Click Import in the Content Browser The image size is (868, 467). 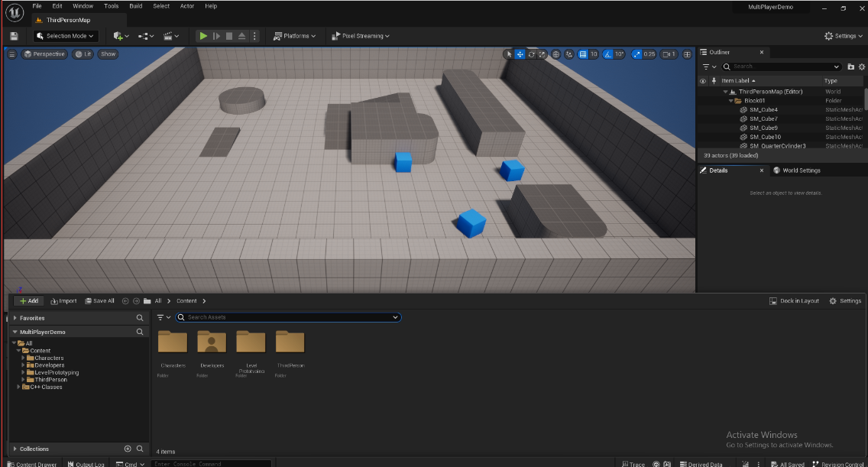pos(64,301)
